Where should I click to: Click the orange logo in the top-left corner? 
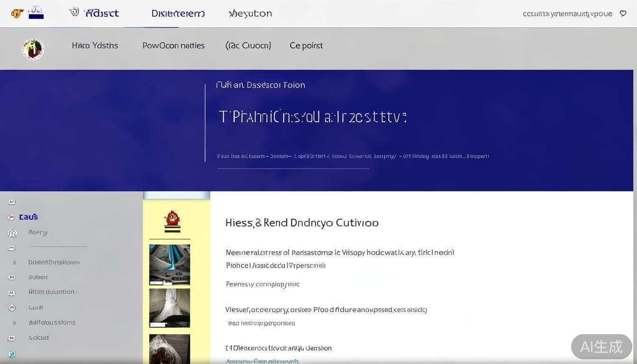pyautogui.click(x=17, y=13)
